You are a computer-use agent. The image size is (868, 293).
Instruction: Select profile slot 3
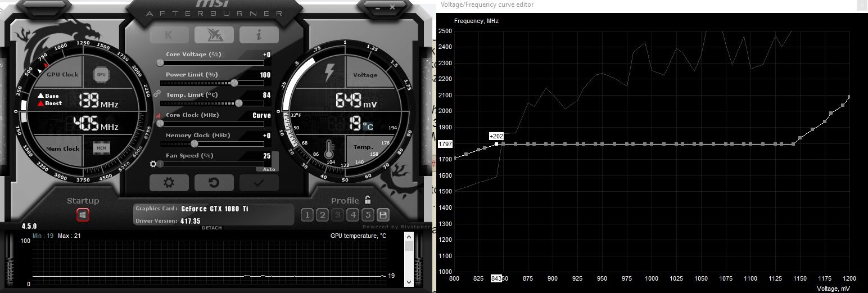(337, 215)
